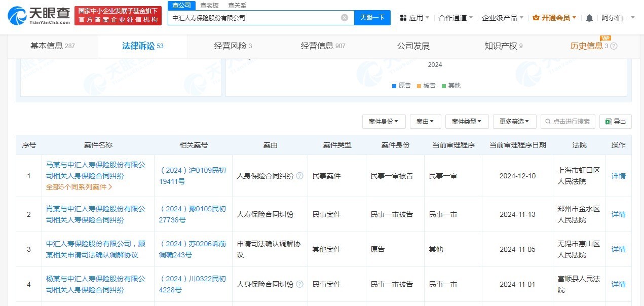Open the 经营信息 tab
The width and height of the screenshot is (644, 306).
point(323,46)
